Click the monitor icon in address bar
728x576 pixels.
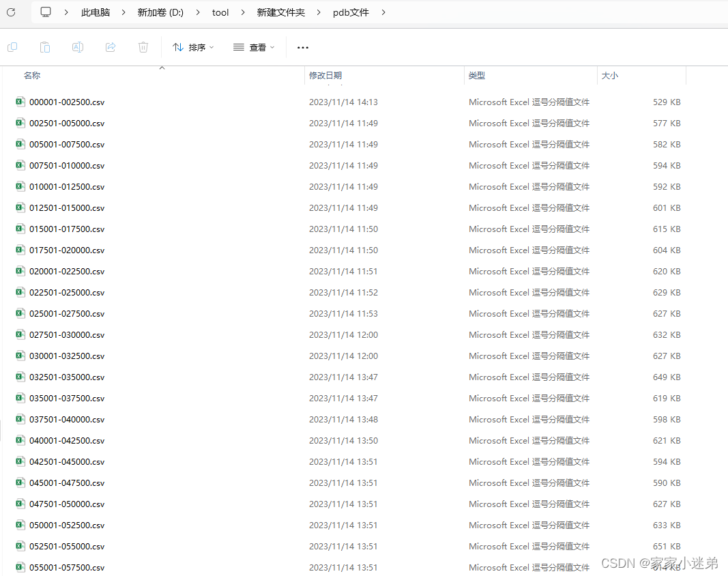pos(46,12)
